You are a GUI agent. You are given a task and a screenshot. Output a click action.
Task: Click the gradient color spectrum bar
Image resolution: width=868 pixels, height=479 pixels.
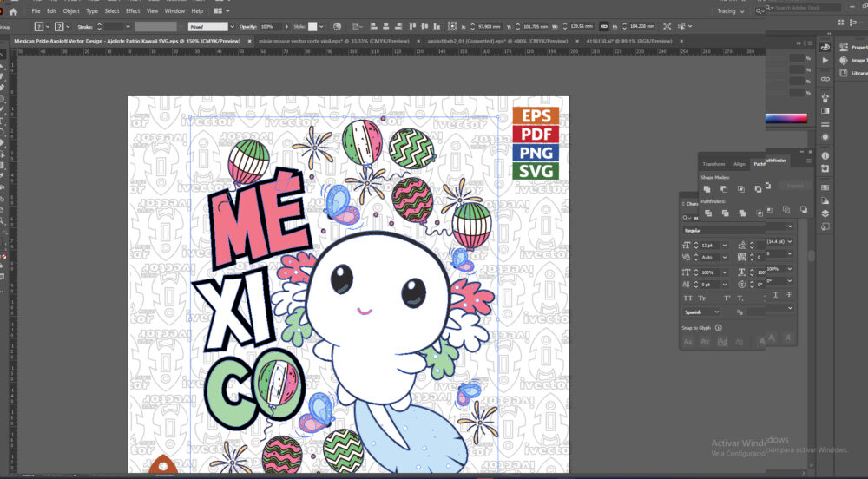click(786, 118)
